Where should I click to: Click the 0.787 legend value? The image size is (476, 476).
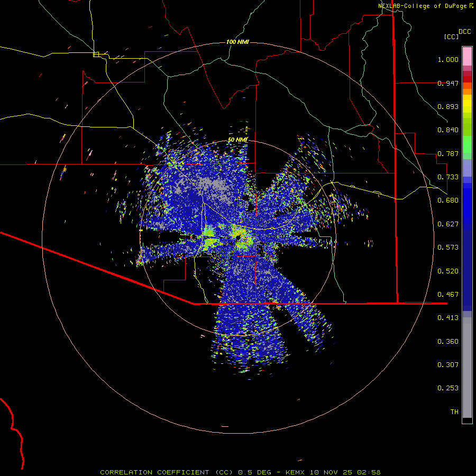click(x=448, y=153)
